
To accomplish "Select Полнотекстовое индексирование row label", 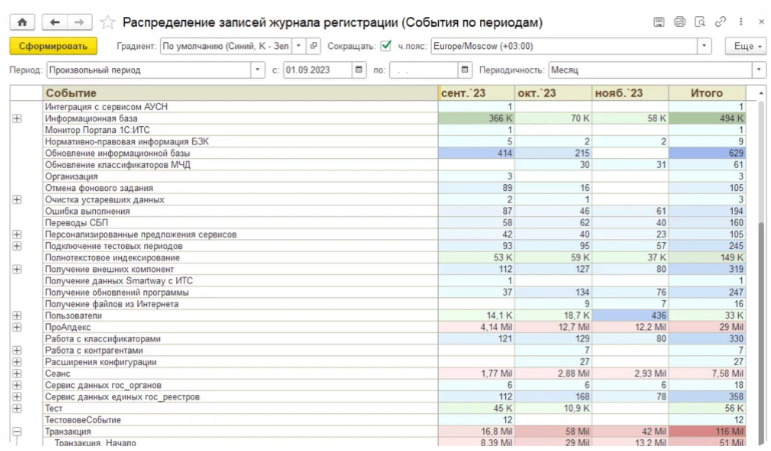I will (x=112, y=258).
